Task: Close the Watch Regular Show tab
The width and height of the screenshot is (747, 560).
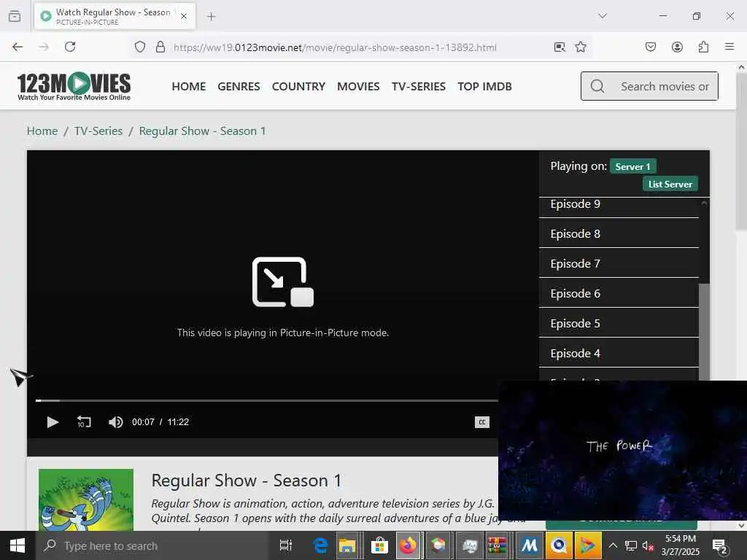Action: coord(184,16)
